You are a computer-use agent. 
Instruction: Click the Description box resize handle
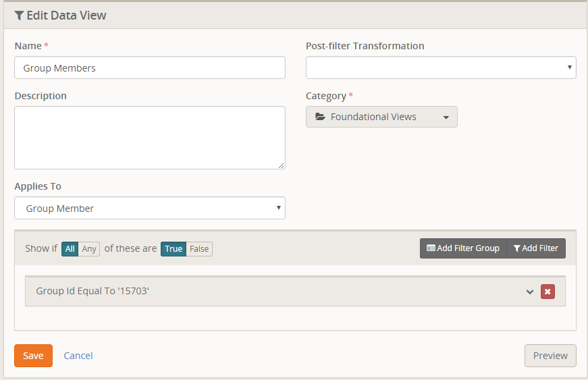282,165
